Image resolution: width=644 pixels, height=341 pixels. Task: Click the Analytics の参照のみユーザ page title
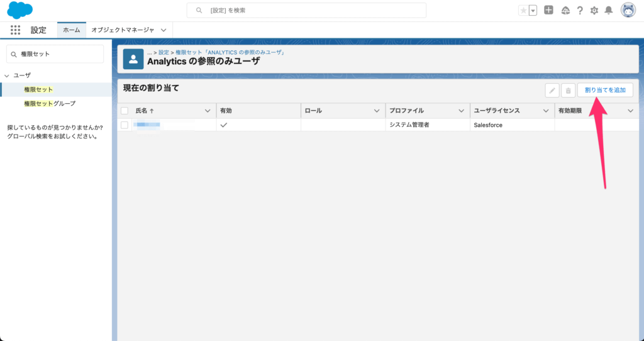coord(204,61)
